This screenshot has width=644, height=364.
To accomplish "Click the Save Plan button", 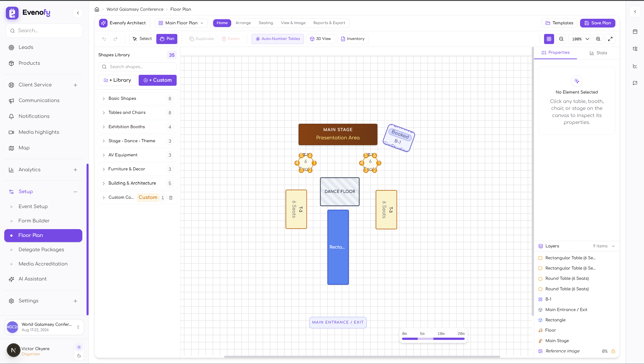I will 597,23.
